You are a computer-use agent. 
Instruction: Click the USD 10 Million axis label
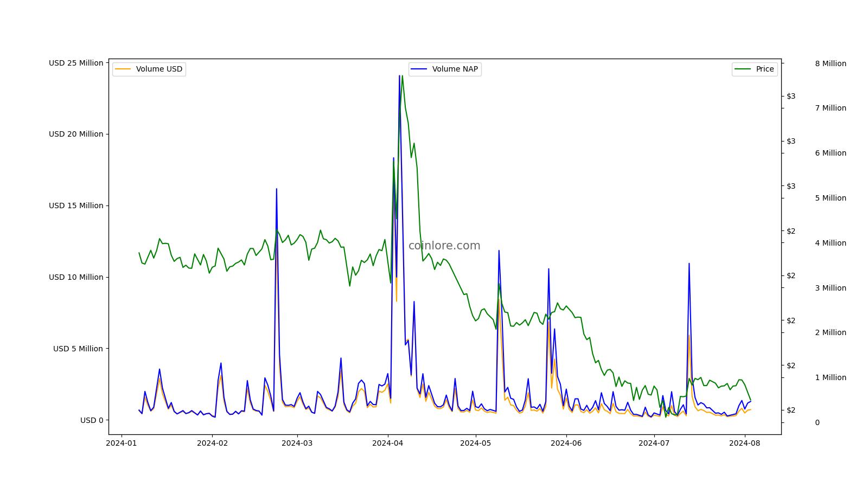point(76,278)
